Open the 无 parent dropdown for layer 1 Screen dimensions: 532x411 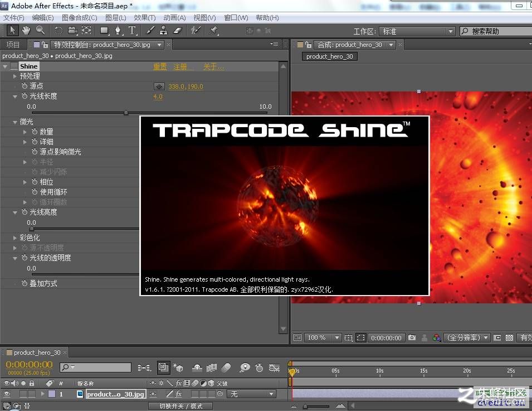251,394
